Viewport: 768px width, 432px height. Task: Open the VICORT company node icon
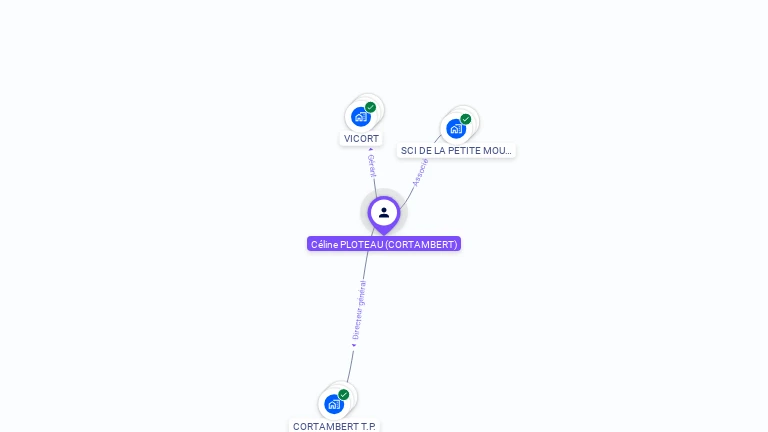[x=361, y=117]
